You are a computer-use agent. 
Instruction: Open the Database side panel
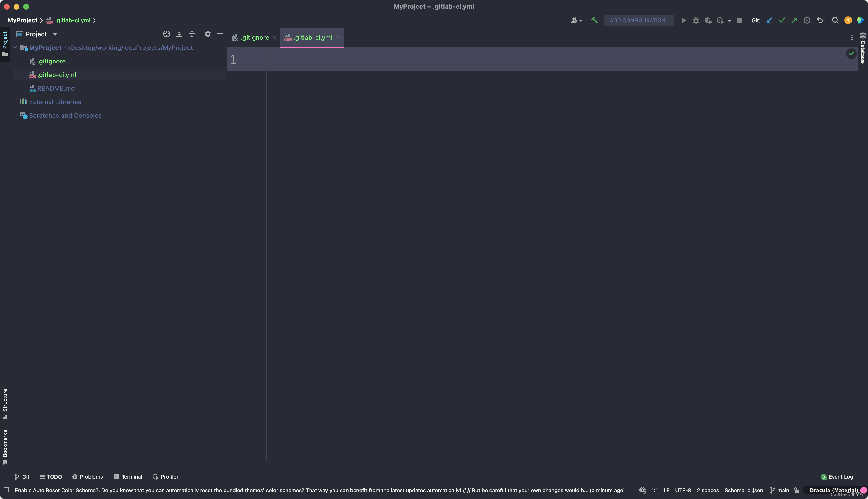click(x=863, y=48)
